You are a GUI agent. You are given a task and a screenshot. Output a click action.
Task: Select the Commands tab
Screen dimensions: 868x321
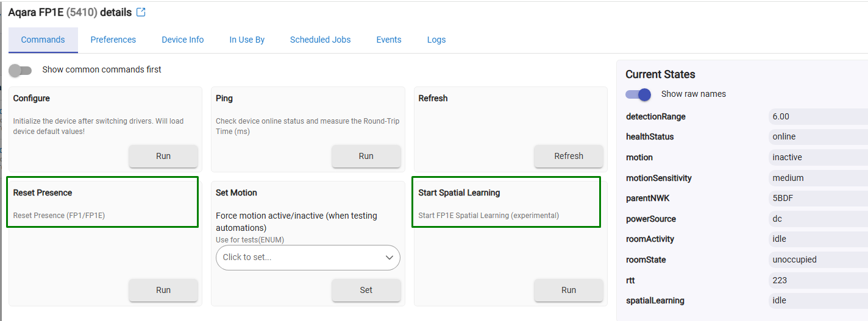(43, 40)
